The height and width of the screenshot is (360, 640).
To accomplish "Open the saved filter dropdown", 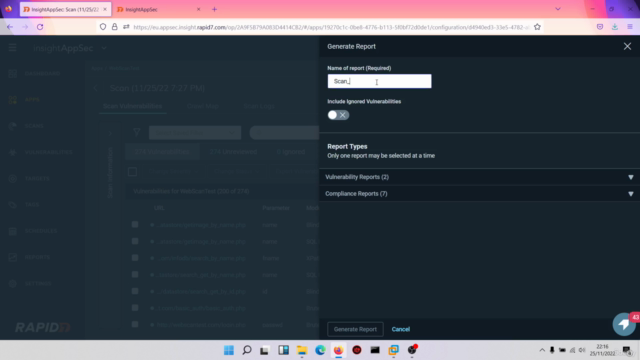I will [195, 133].
